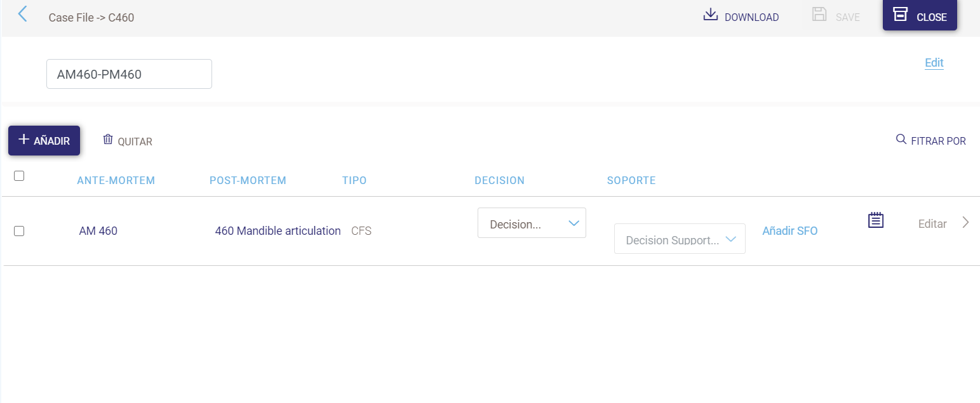The width and height of the screenshot is (980, 403).
Task: Click the Añadir SFO link
Action: tap(789, 231)
